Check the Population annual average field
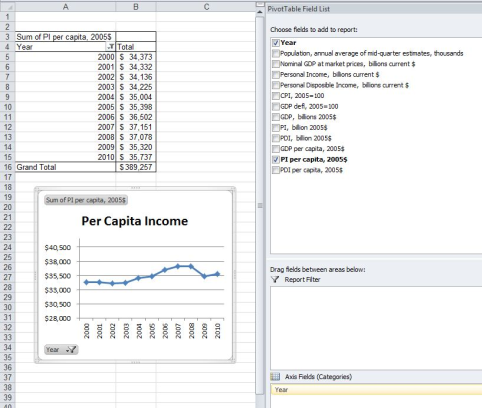482x408 pixels. tap(276, 53)
